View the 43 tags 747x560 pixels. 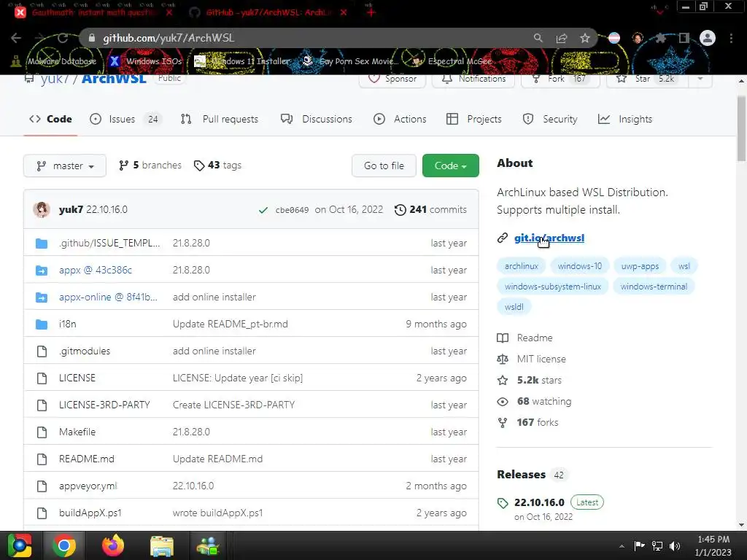click(x=217, y=166)
